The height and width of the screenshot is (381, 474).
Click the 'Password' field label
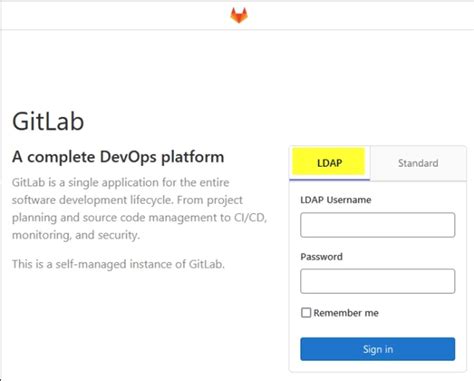point(321,256)
